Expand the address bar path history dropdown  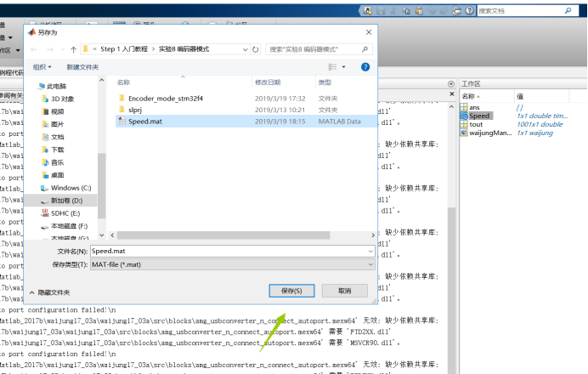245,49
